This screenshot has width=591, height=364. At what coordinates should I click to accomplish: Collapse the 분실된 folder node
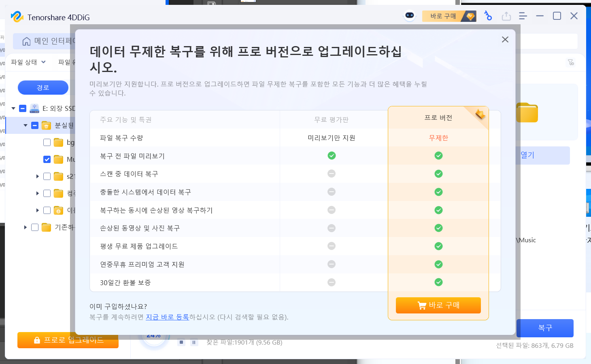click(x=26, y=125)
